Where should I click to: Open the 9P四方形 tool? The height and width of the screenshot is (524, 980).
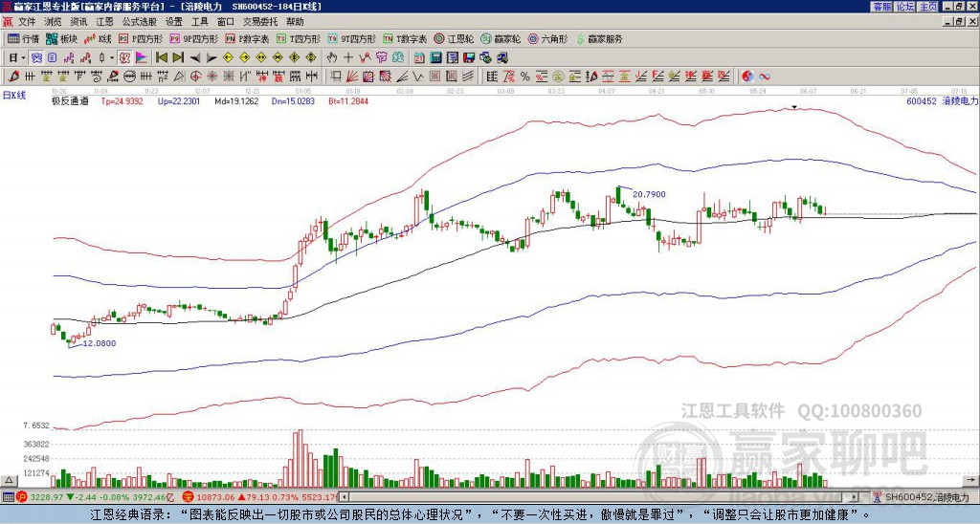coord(194,38)
